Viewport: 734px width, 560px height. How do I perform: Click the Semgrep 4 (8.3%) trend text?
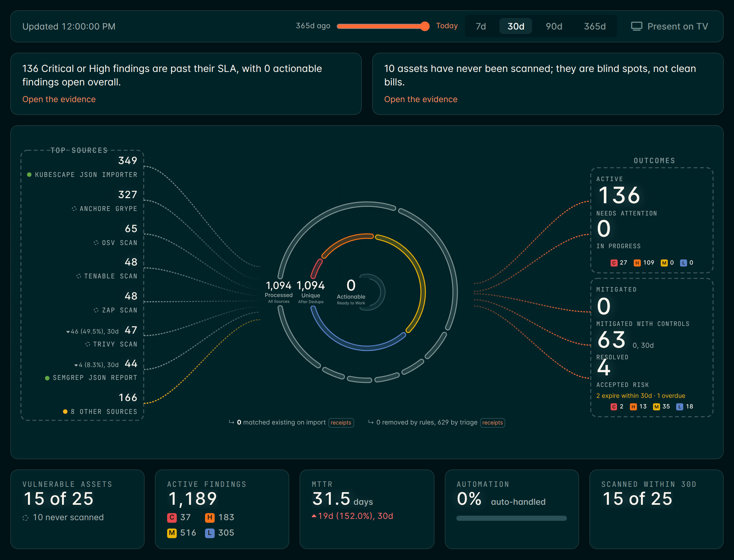[x=96, y=365]
